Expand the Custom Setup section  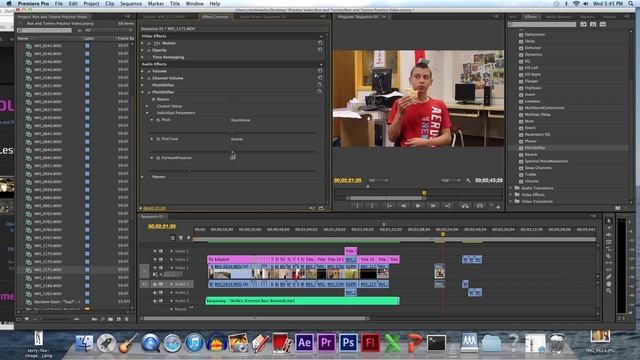(x=147, y=106)
